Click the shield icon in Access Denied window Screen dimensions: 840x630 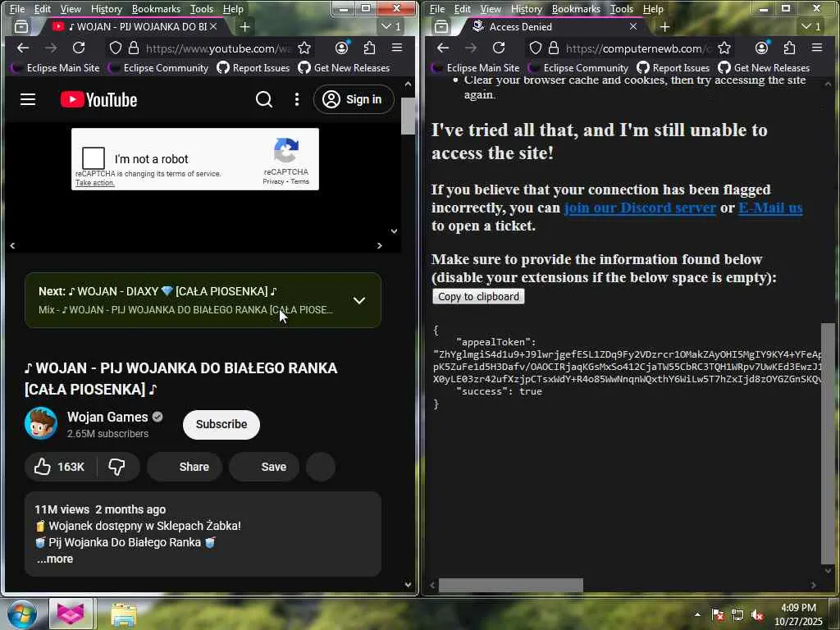coord(536,48)
